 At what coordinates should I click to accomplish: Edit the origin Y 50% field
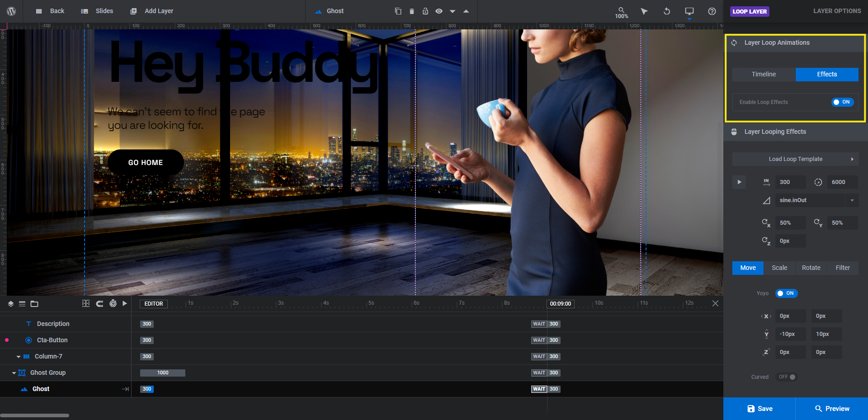842,223
